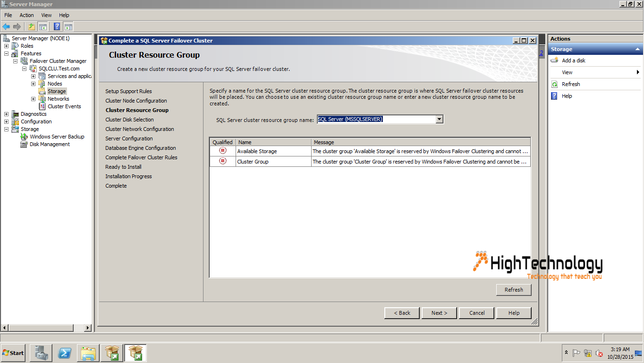Click the Up One Level folder icon

click(x=31, y=26)
